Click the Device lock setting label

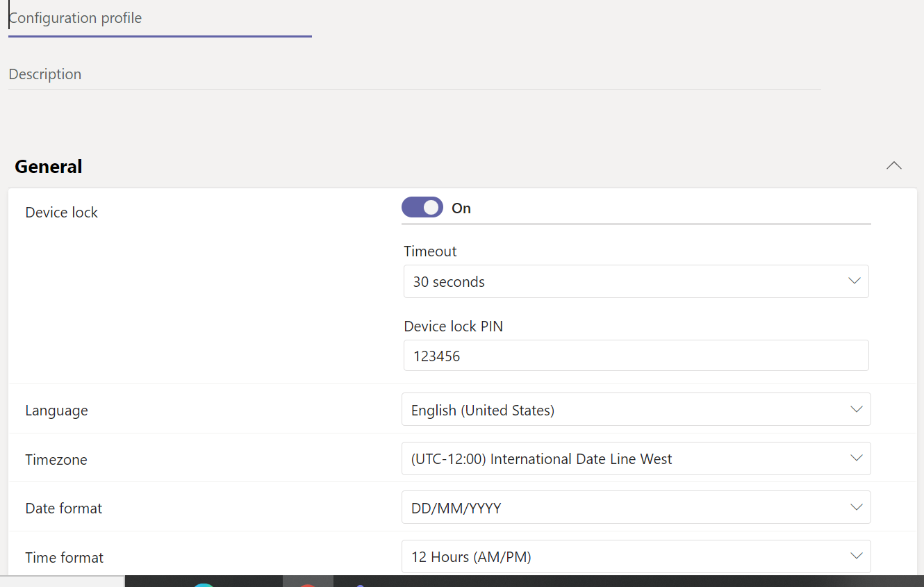pyautogui.click(x=62, y=213)
